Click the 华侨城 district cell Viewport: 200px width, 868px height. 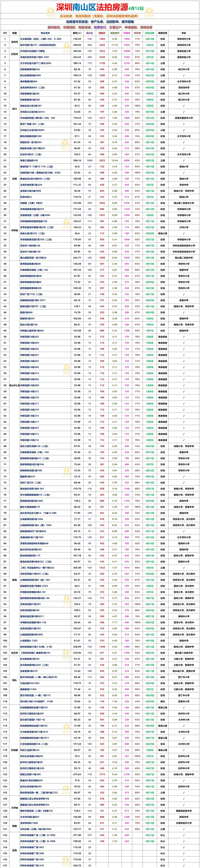tap(14, 230)
